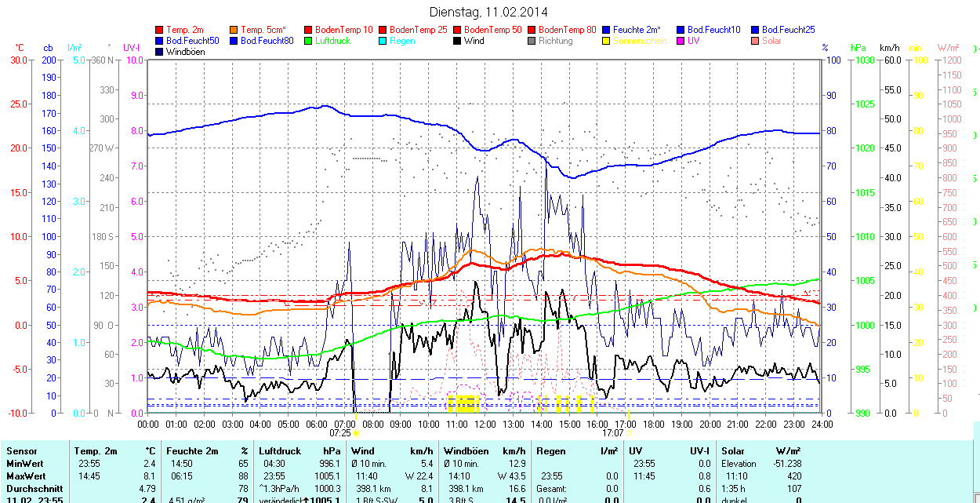The width and height of the screenshot is (980, 503).
Task: Click the Luftdruck column header in table
Action: [x=280, y=451]
